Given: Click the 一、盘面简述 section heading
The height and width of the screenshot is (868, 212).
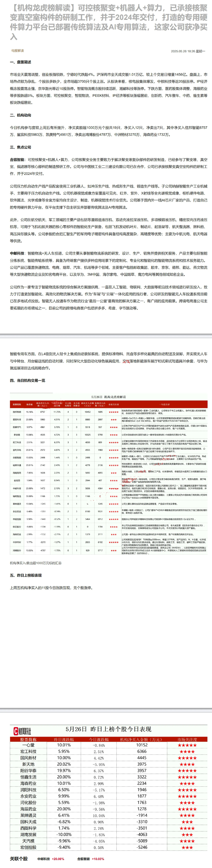Looking at the screenshot, I should tap(21, 62).
